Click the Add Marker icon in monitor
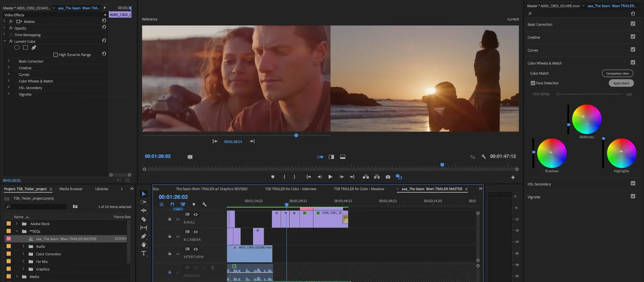644x282 pixels. (x=273, y=177)
